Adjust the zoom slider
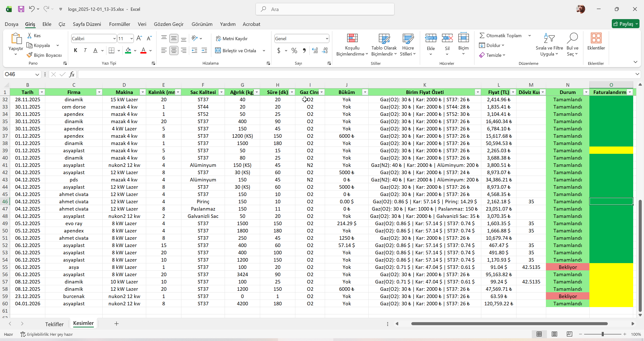Screen dimensions: 644x341 (602, 334)
